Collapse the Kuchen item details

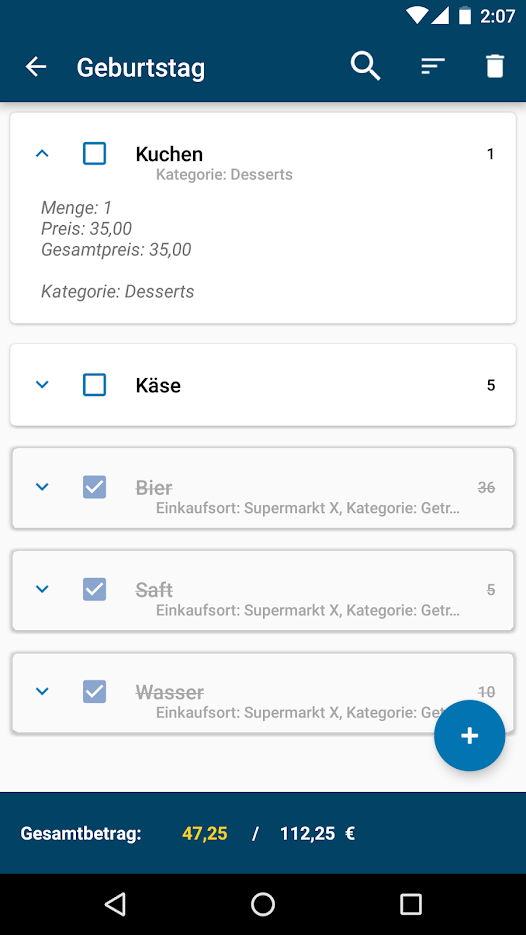click(x=42, y=154)
